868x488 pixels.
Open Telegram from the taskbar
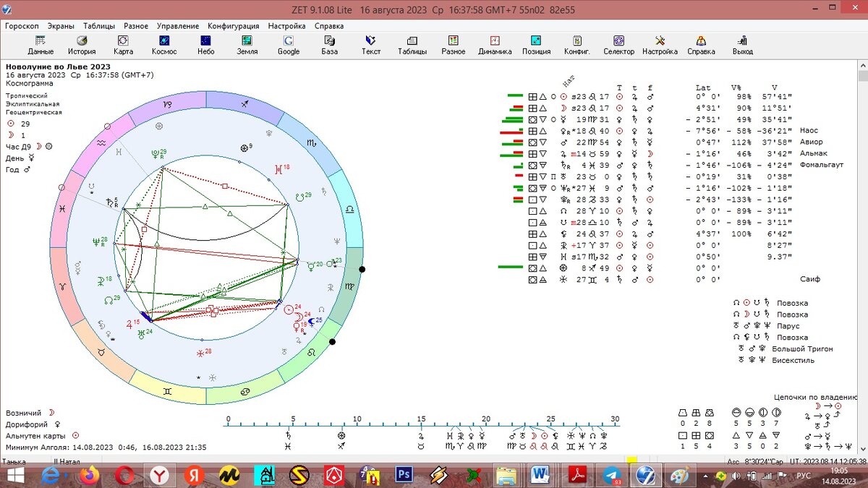[613, 476]
